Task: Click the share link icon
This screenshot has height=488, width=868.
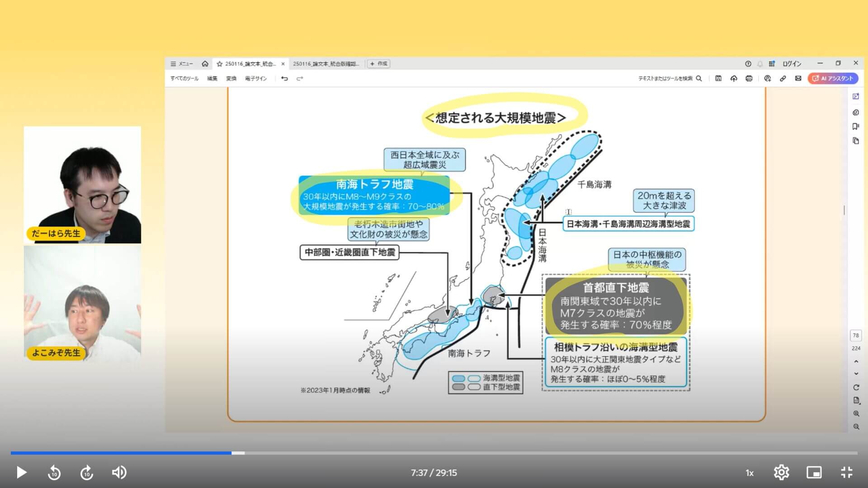Action: 783,79
